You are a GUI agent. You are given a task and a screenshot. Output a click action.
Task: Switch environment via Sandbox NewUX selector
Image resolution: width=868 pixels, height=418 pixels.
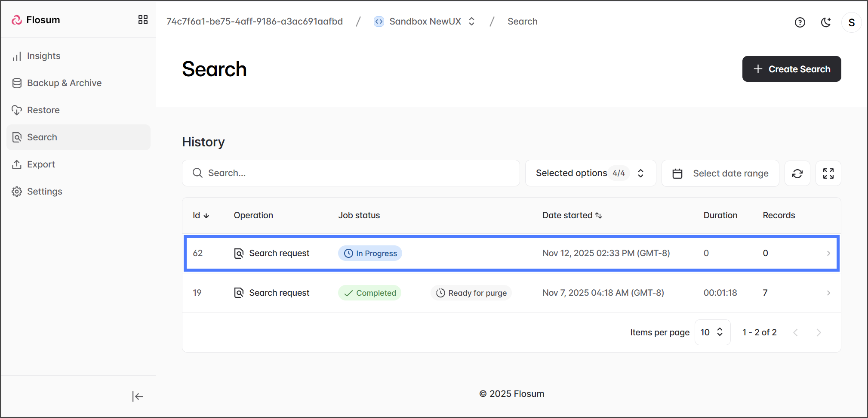(x=425, y=22)
